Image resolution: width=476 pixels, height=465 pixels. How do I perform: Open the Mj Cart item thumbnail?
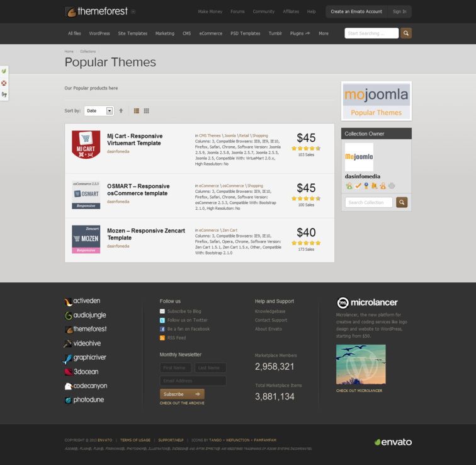point(86,144)
